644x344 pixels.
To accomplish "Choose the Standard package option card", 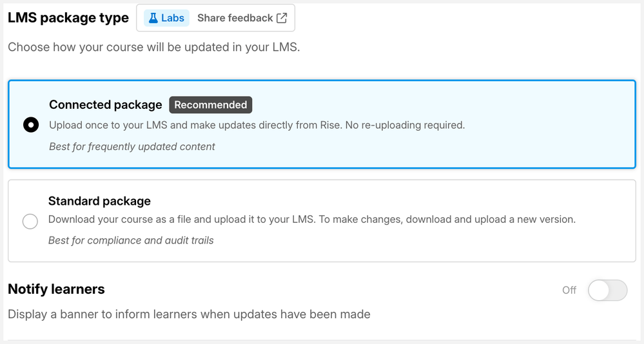I will coord(322,221).
